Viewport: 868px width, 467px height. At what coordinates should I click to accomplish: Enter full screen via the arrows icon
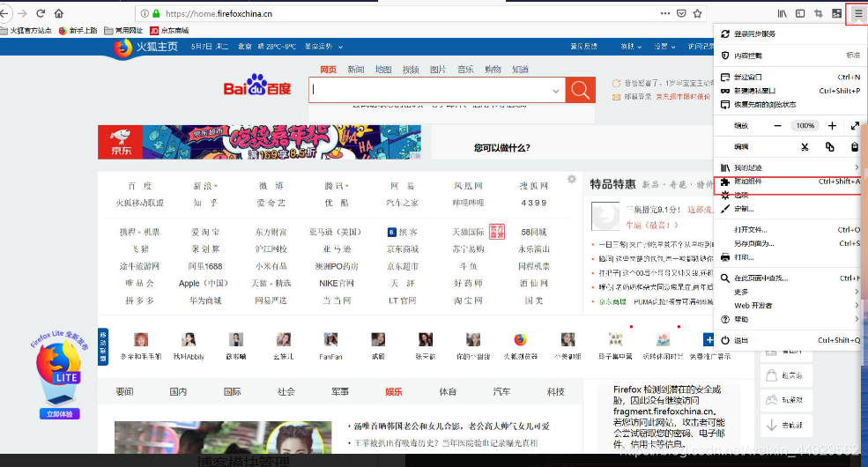(x=856, y=126)
